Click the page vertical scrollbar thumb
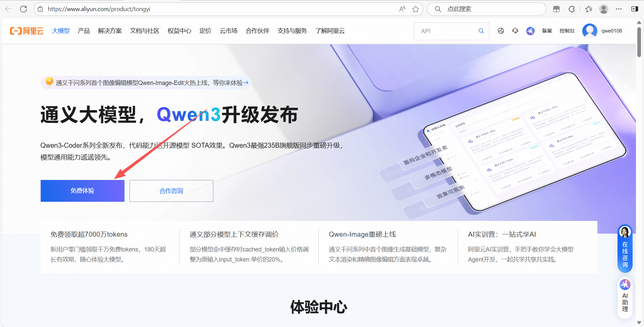This screenshot has height=327, width=644. 639,42
